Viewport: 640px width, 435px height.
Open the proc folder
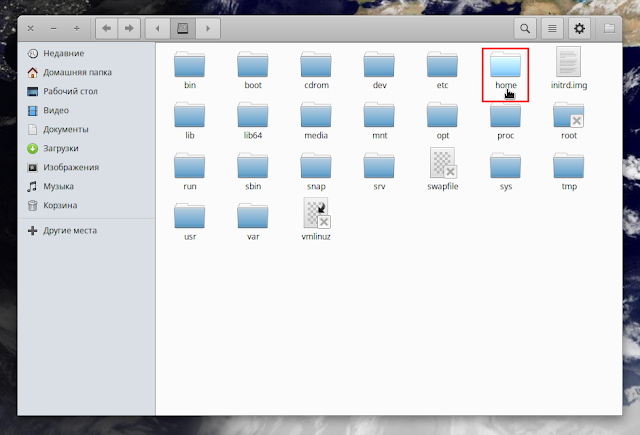coord(505,121)
